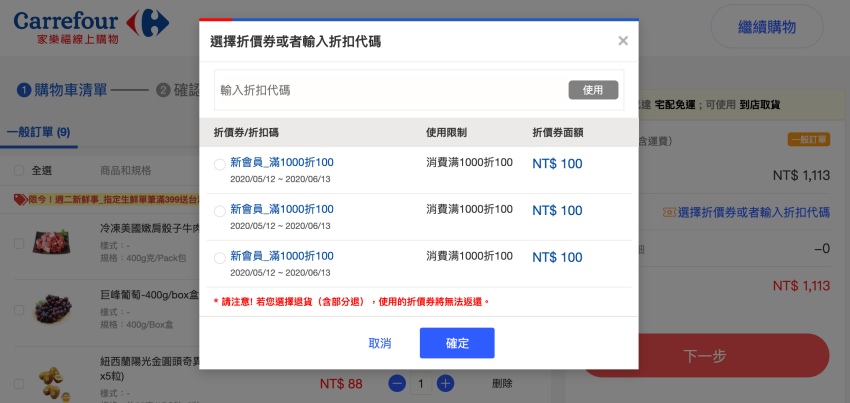This screenshot has height=403, width=850.
Task: Click the 繼續購物 button
Action: (x=766, y=27)
